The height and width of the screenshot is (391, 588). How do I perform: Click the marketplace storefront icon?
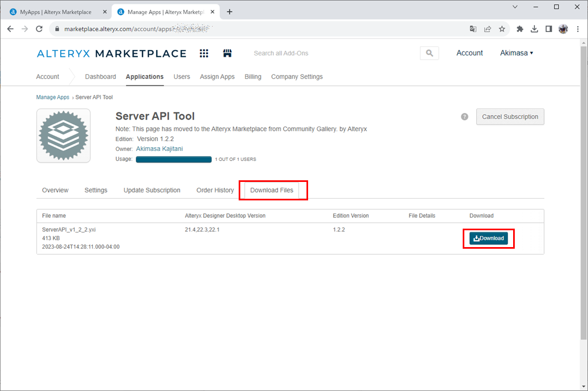point(227,53)
